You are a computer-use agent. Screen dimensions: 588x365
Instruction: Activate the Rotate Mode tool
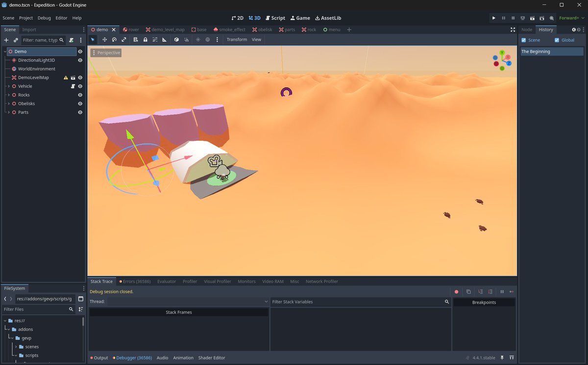tap(114, 39)
